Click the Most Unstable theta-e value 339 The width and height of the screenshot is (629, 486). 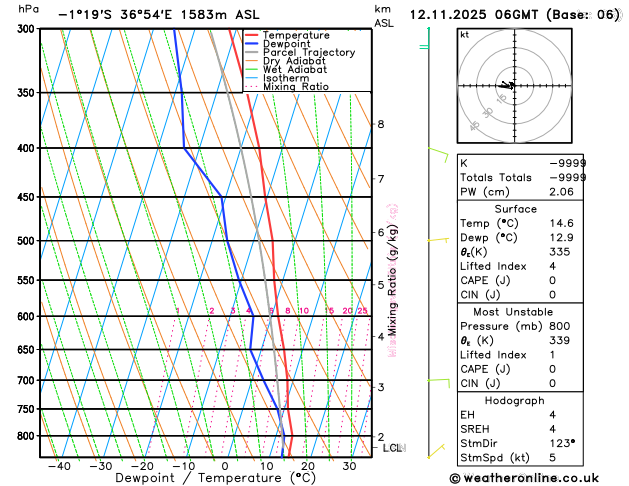click(560, 340)
